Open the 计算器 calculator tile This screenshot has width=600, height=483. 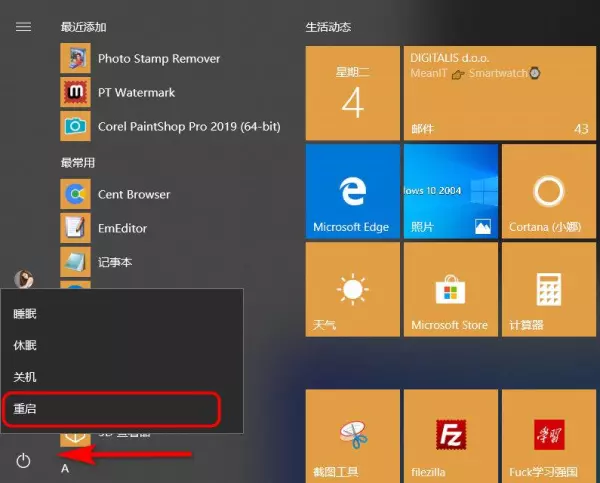coord(549,290)
